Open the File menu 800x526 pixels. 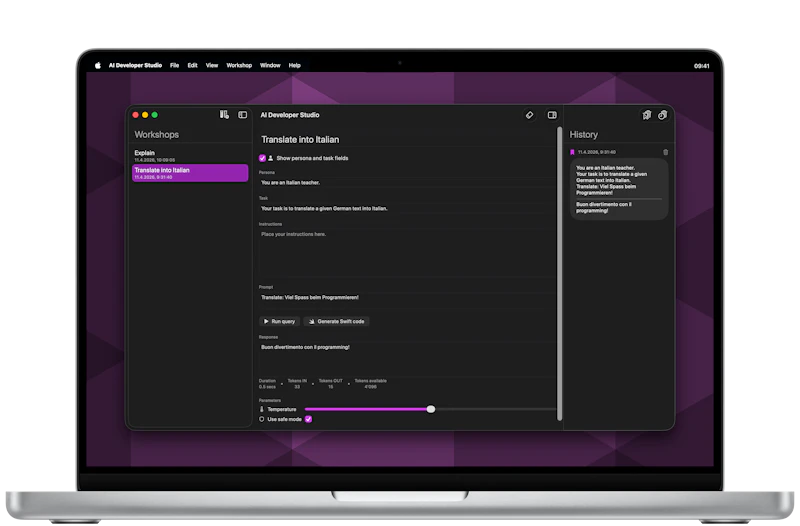tap(174, 65)
